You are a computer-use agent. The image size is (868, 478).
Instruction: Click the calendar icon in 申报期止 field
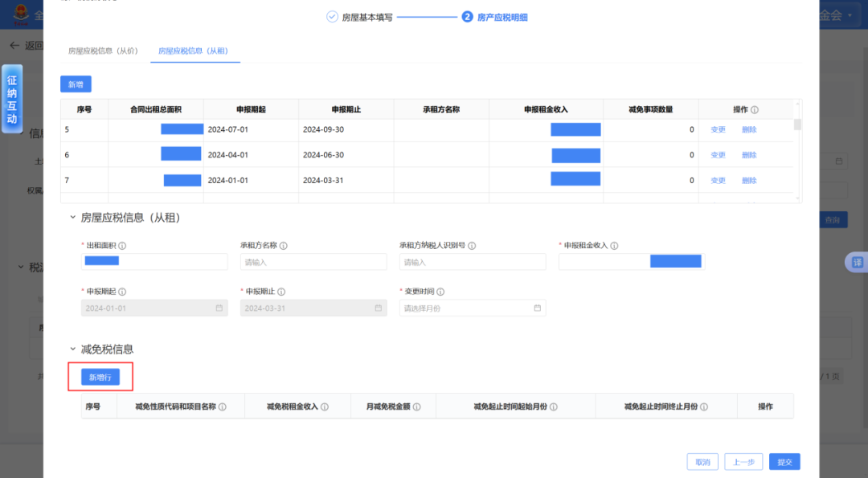379,308
